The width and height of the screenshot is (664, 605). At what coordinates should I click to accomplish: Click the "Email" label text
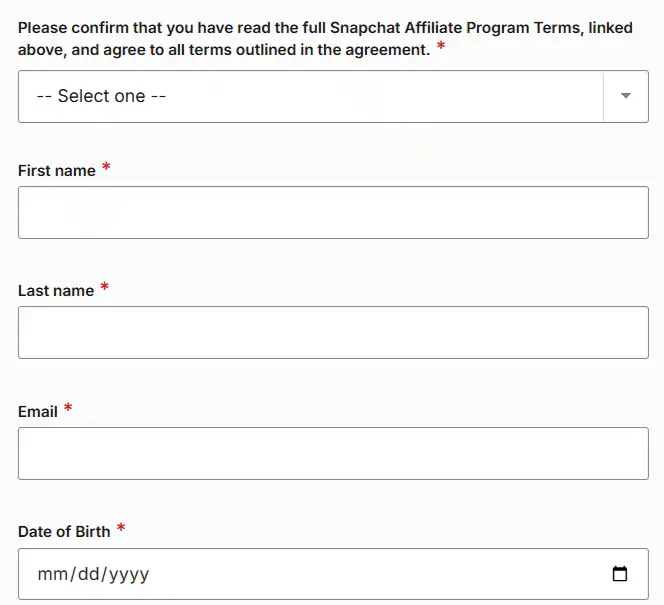[38, 412]
